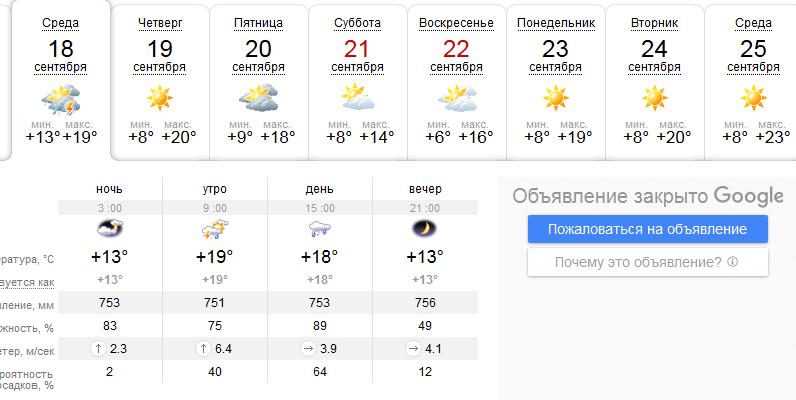The height and width of the screenshot is (400, 796).
Task: Click the rain icon at 15:00
Action: click(x=320, y=229)
